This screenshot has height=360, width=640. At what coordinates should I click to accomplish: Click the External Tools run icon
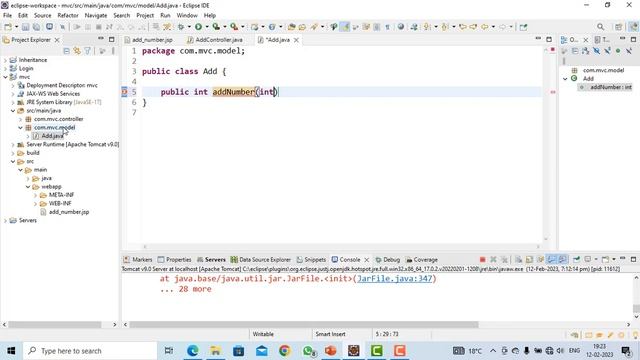pos(234,27)
